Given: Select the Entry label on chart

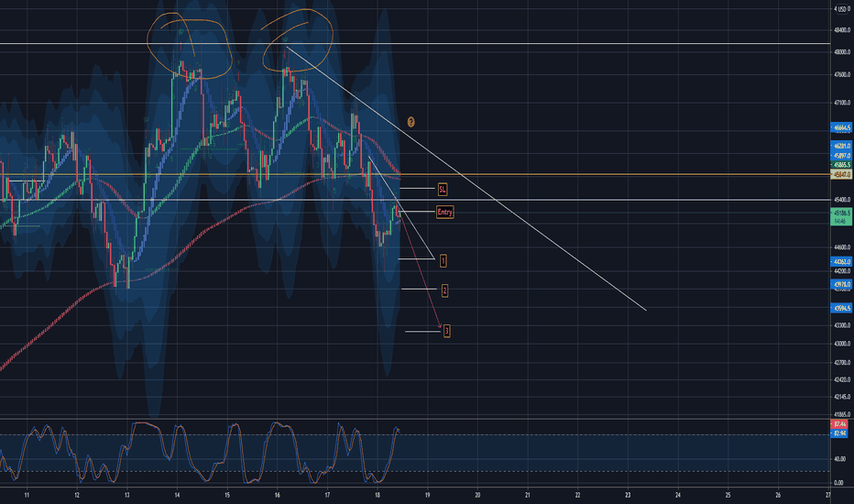Looking at the screenshot, I should pos(445,212).
